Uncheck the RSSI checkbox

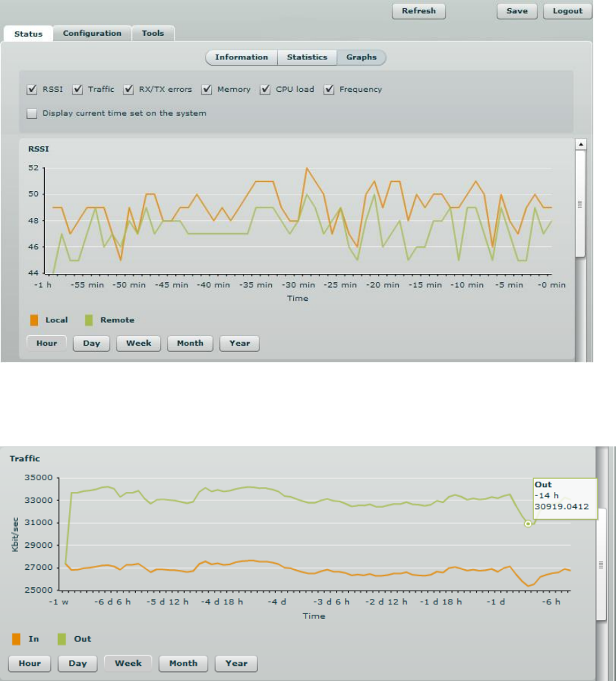pos(32,90)
